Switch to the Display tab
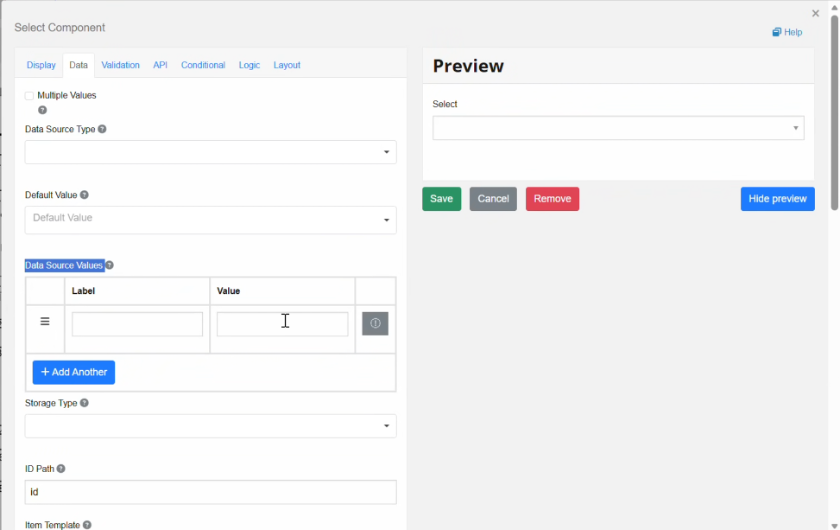This screenshot has height=530, width=840. (41, 65)
